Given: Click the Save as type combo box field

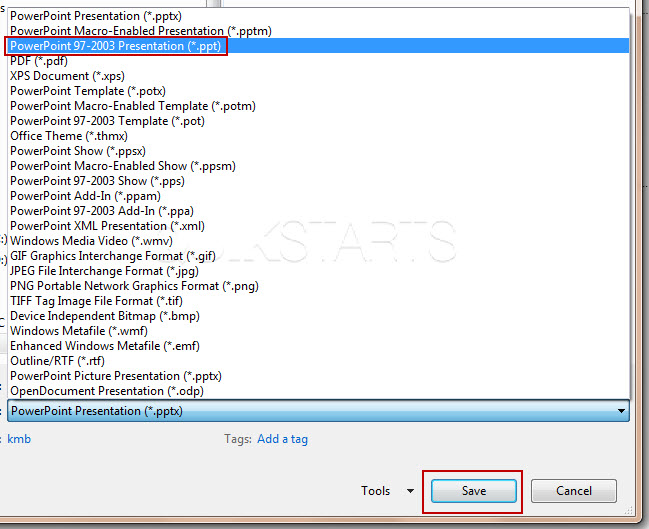Looking at the screenshot, I should (x=318, y=411).
